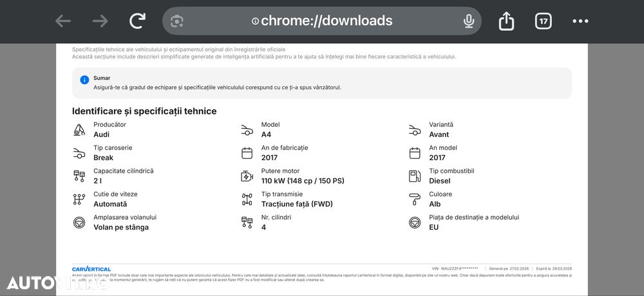Click the Nr. cilindri pistons icon
The image size is (644, 296).
coord(247,223)
